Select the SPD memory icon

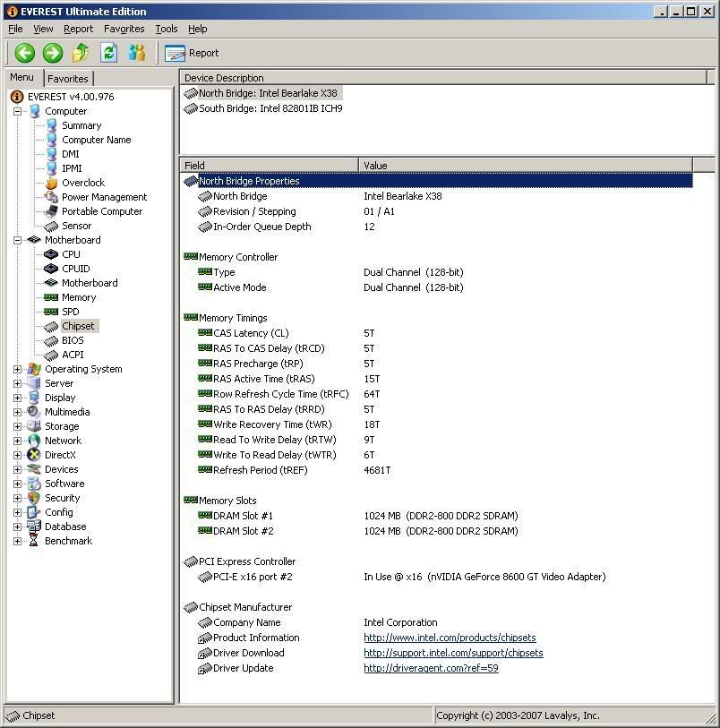pos(51,312)
